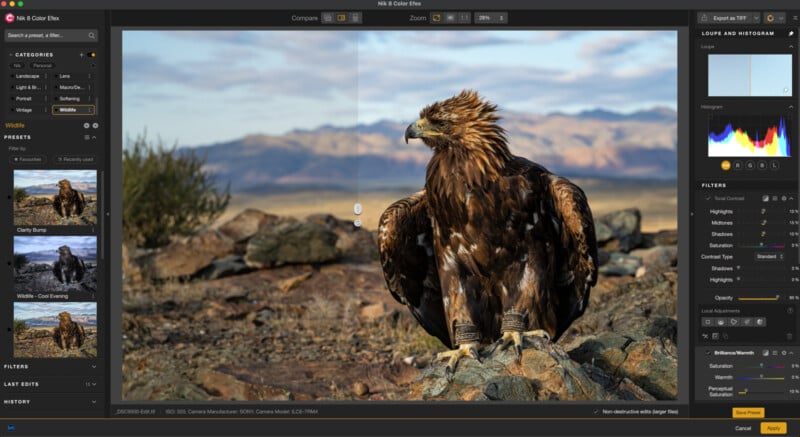Viewport: 800px width, 437px height.
Task: Open the Contrast Type Standard dropdown
Action: pyautogui.click(x=769, y=256)
